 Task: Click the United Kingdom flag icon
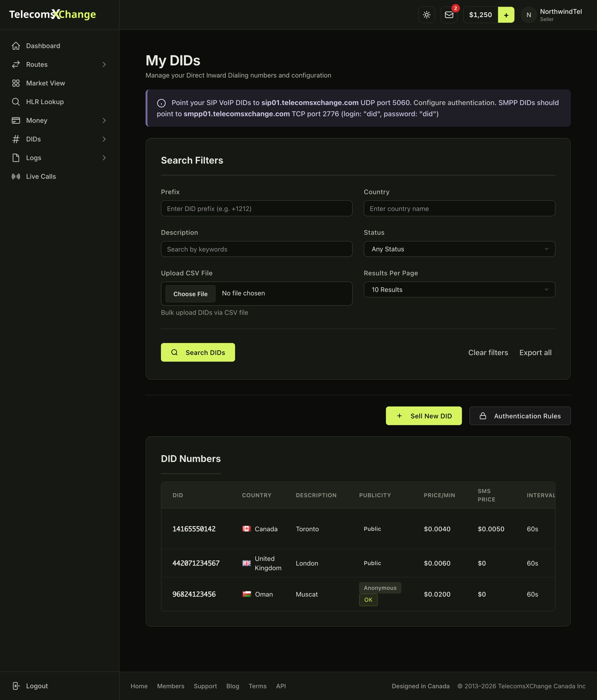pos(246,563)
